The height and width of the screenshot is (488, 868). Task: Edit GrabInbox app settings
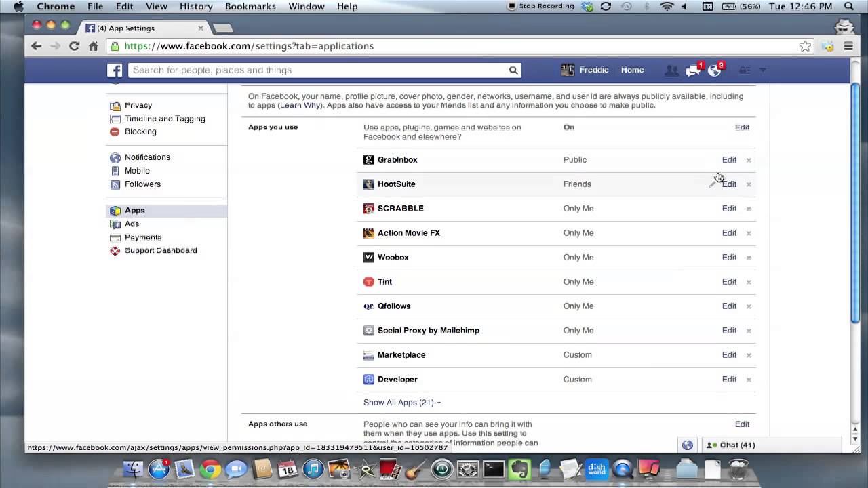[x=729, y=160]
